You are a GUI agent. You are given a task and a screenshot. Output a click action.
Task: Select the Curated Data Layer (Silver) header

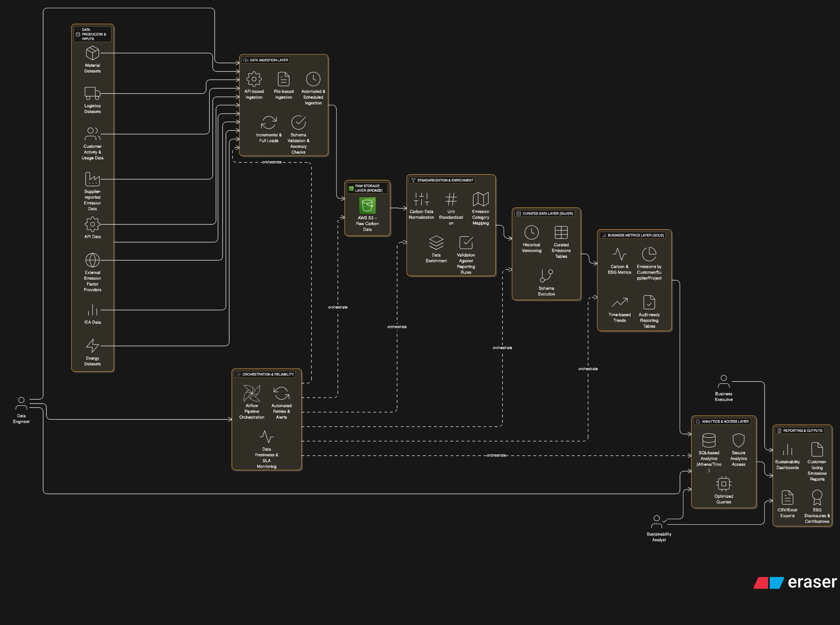click(547, 213)
